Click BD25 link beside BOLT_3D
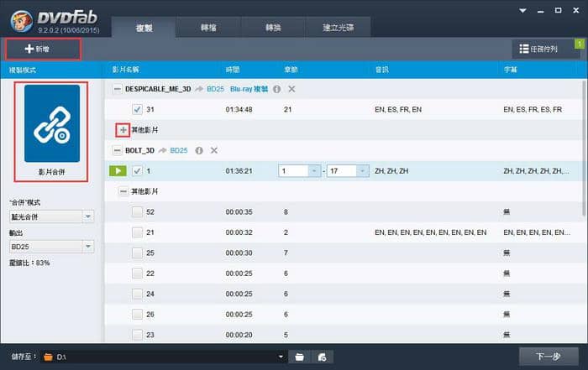 tap(178, 150)
